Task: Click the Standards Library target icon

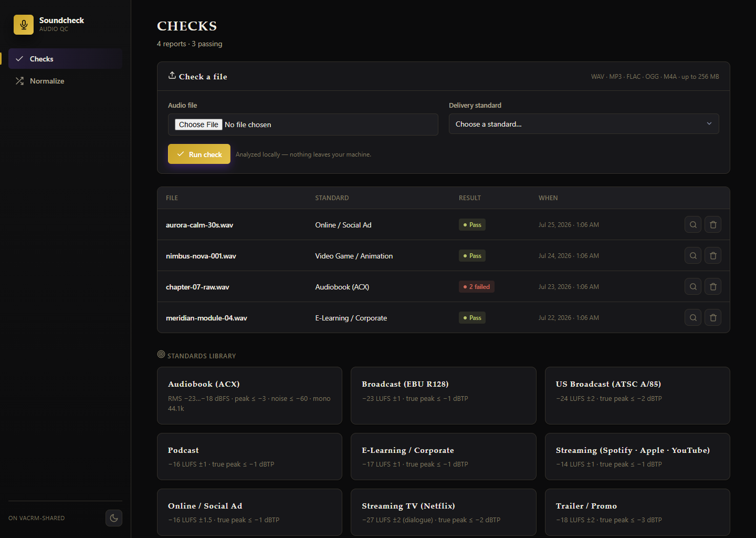Action: click(161, 354)
